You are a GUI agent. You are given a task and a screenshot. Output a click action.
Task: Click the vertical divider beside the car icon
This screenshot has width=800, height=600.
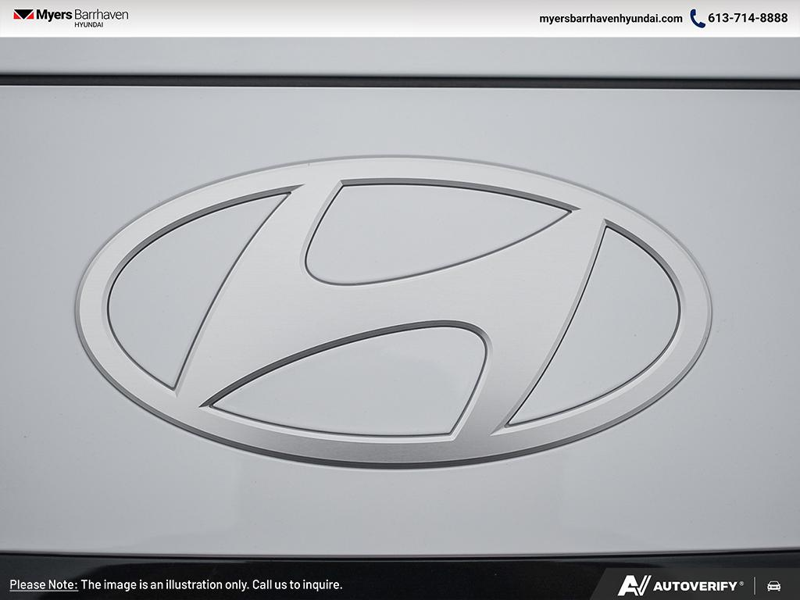pyautogui.click(x=757, y=585)
